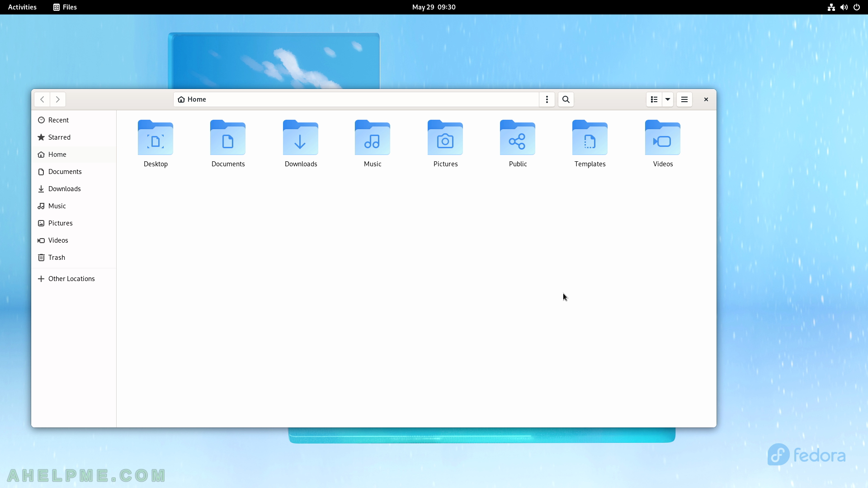
Task: Select Recent in the sidebar
Action: [74, 120]
